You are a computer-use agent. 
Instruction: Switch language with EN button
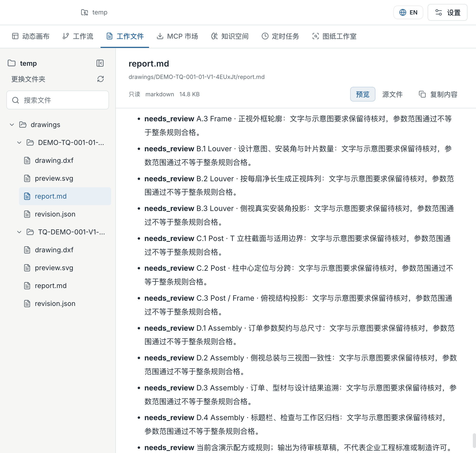coord(408,12)
